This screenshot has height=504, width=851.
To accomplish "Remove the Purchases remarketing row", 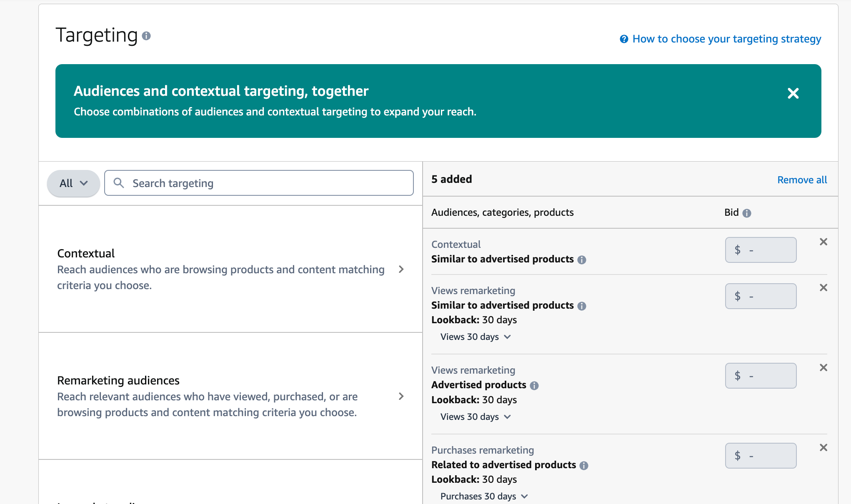I will (823, 448).
